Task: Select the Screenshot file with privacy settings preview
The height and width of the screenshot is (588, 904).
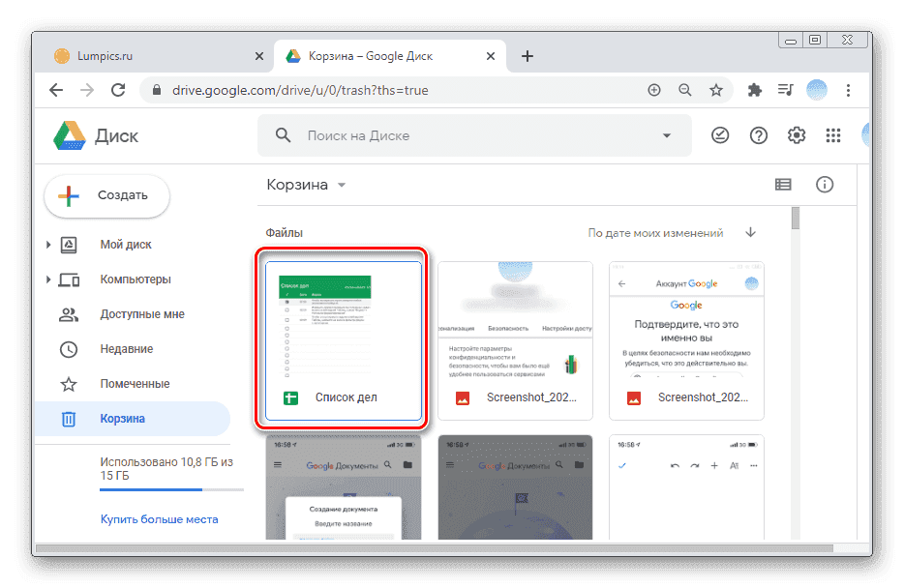Action: [515, 341]
